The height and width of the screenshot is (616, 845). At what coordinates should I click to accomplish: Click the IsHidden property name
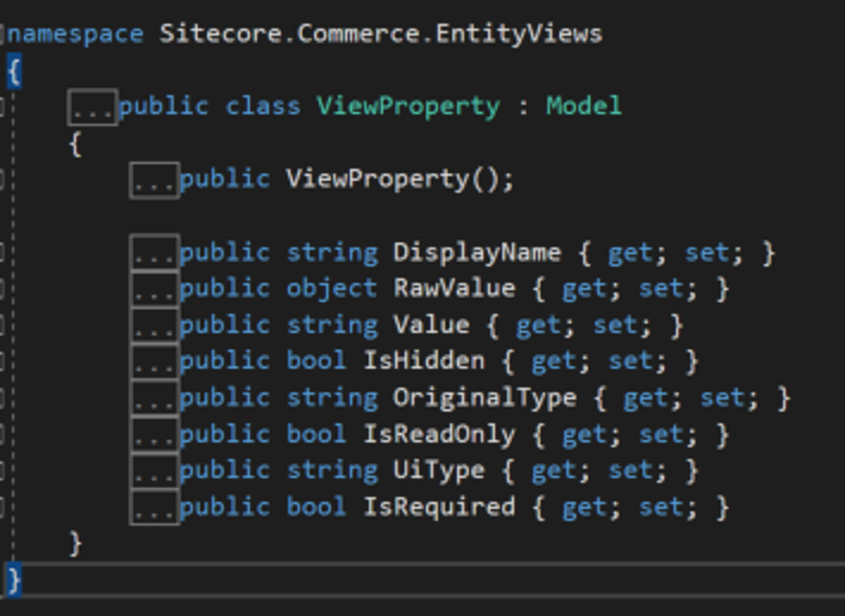pos(423,360)
